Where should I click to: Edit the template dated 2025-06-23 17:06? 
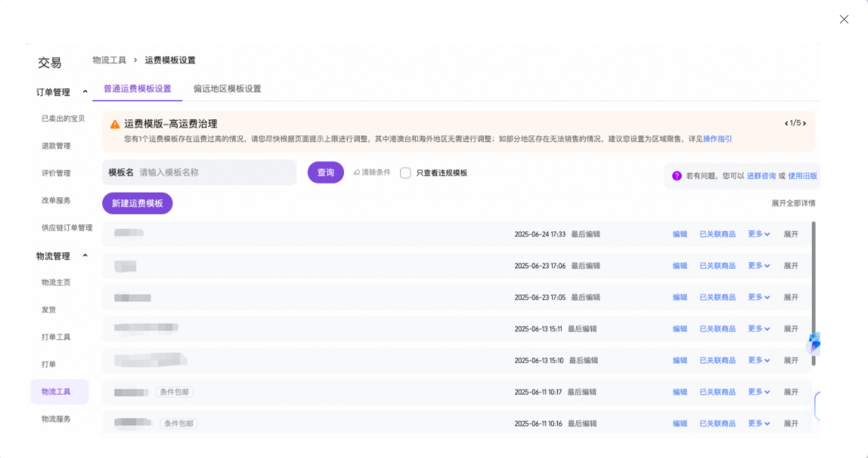(x=680, y=265)
